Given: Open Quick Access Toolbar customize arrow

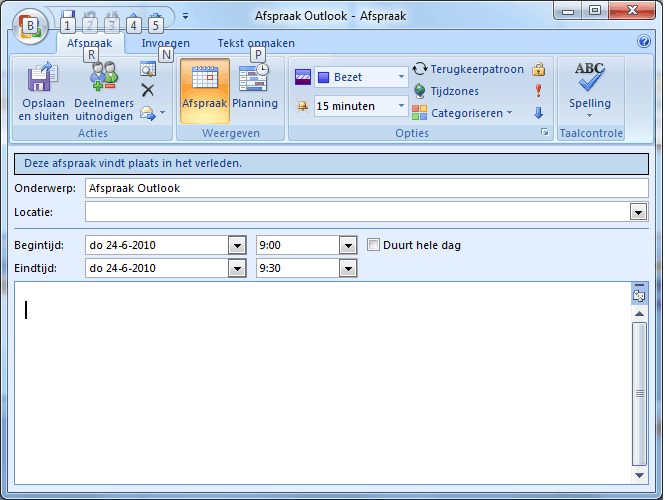Looking at the screenshot, I should pyautogui.click(x=185, y=16).
